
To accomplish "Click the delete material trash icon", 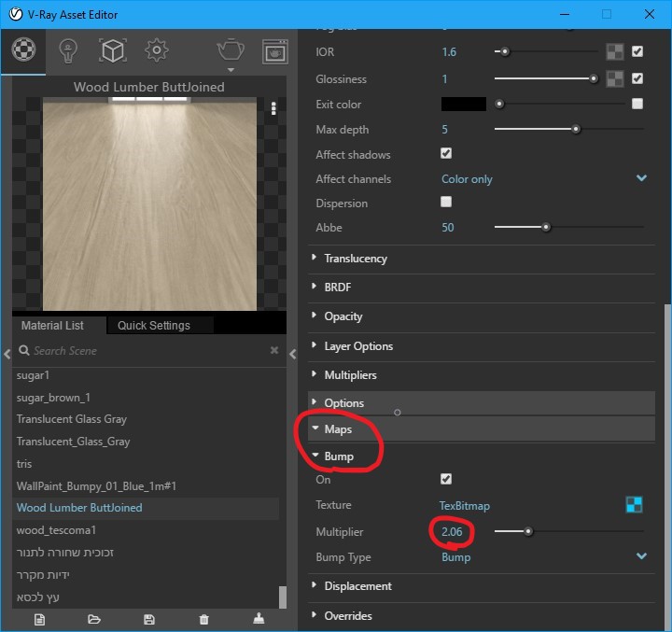I will (204, 619).
